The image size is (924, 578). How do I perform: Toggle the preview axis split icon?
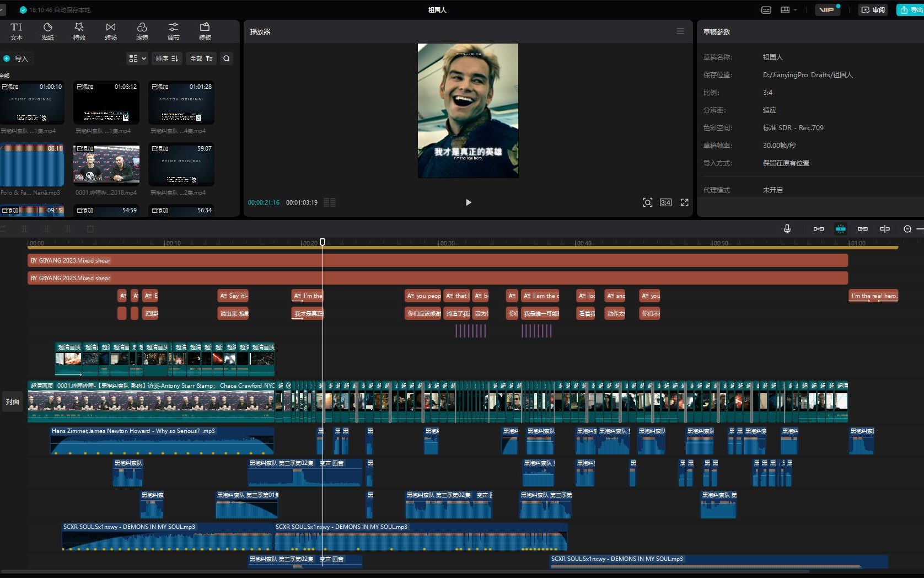[885, 229]
